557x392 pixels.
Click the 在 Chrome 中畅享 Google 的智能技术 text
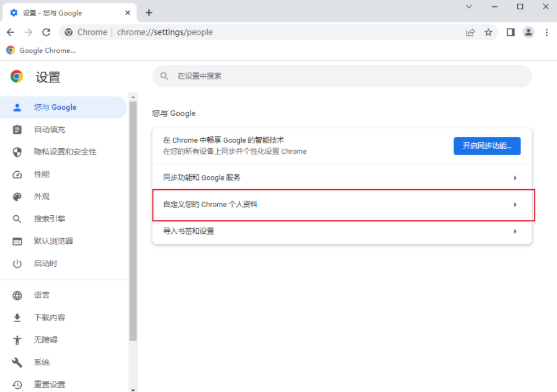click(x=223, y=140)
